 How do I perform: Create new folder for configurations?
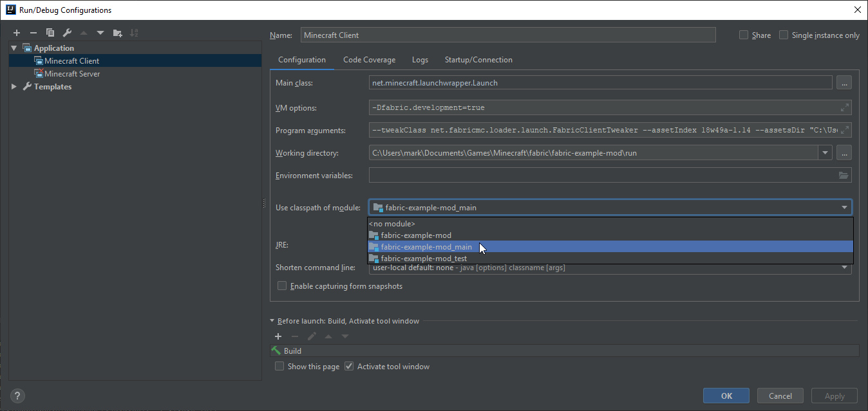[x=117, y=33]
